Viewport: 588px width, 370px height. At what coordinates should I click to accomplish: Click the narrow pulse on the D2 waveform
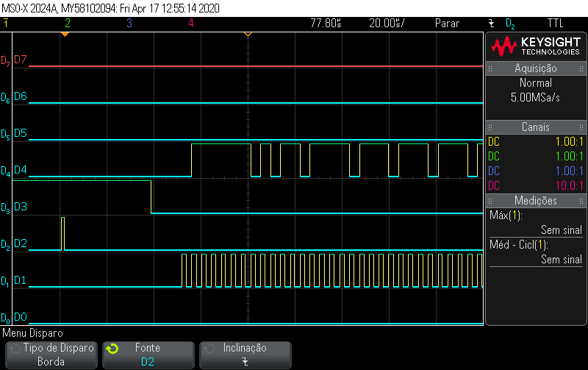(62, 233)
